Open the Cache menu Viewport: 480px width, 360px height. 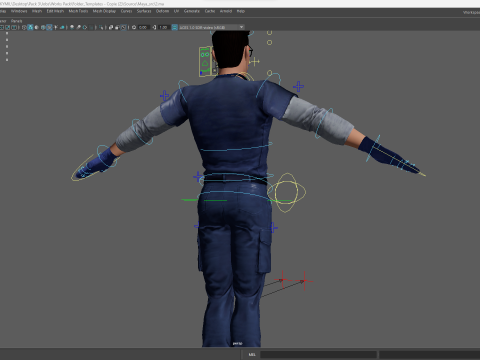(210, 11)
